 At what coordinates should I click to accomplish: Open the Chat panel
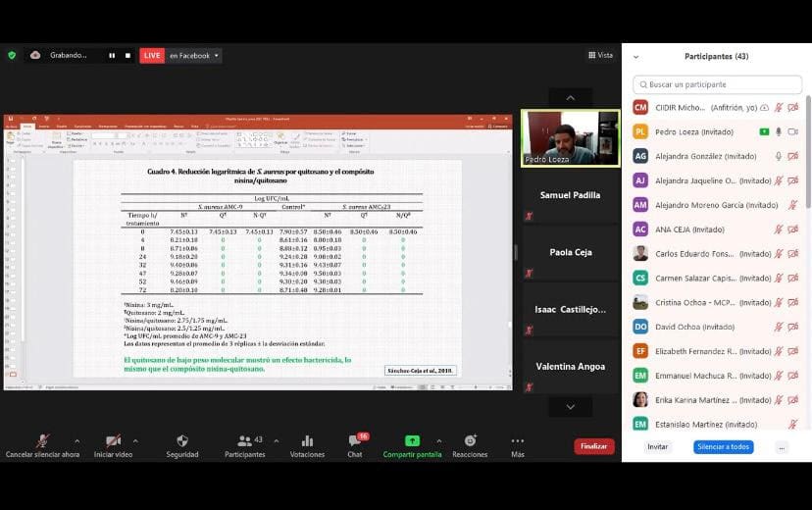355,441
